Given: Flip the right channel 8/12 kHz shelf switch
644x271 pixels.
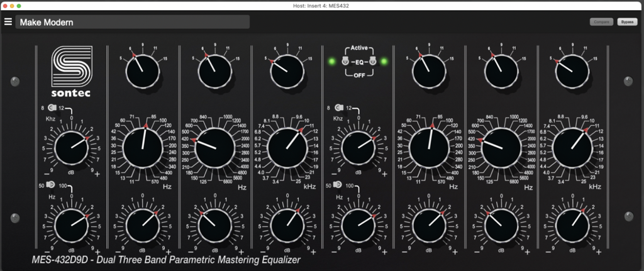Looking at the screenshot, I should tap(338, 108).
